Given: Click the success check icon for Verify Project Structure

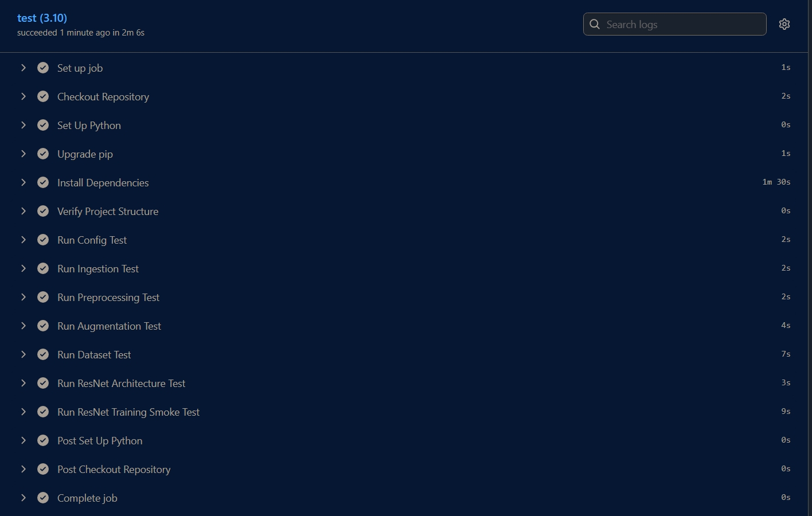Looking at the screenshot, I should (43, 211).
